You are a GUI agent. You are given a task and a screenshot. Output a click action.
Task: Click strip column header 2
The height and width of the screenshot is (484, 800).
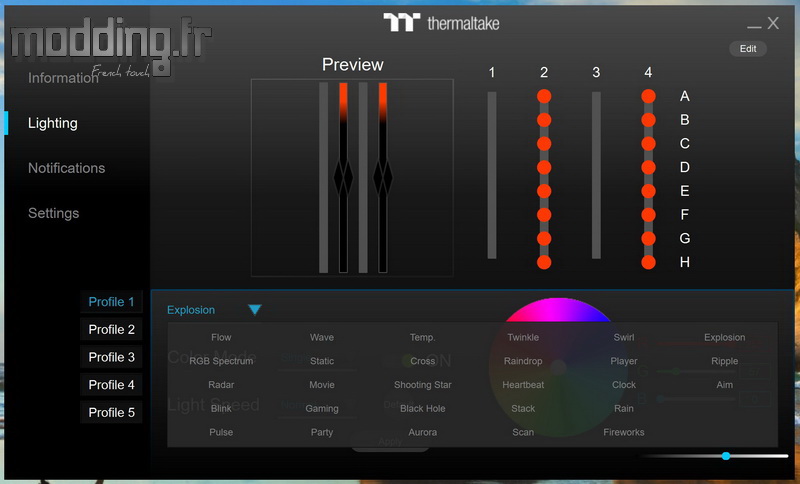tap(544, 72)
